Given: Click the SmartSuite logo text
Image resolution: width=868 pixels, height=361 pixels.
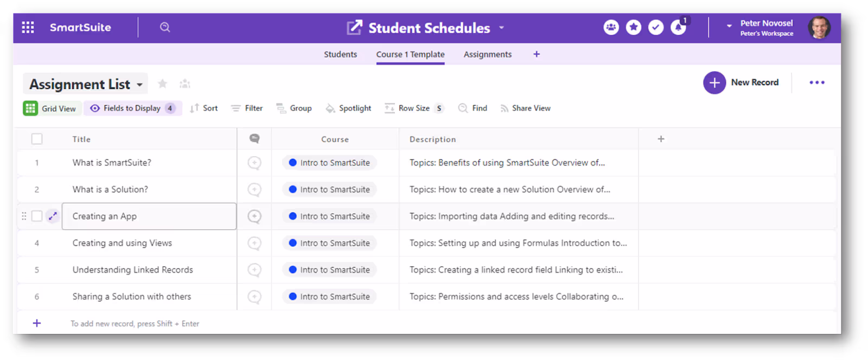Looking at the screenshot, I should [x=80, y=27].
